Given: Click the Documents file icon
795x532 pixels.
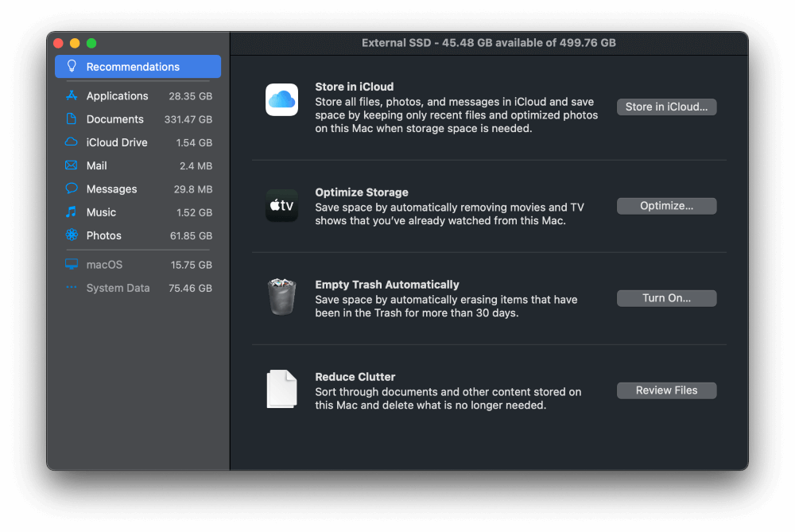Looking at the screenshot, I should 72,119.
